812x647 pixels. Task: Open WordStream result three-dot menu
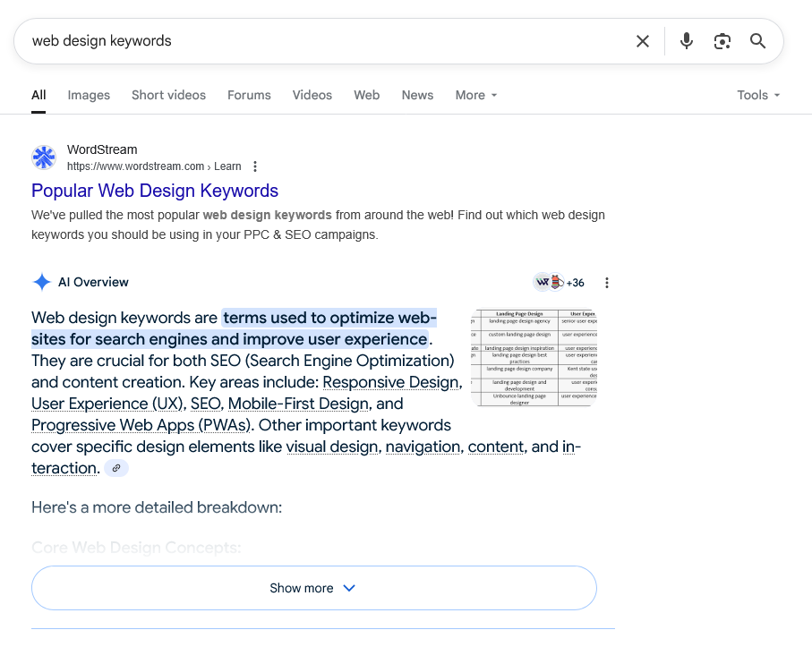(x=255, y=166)
